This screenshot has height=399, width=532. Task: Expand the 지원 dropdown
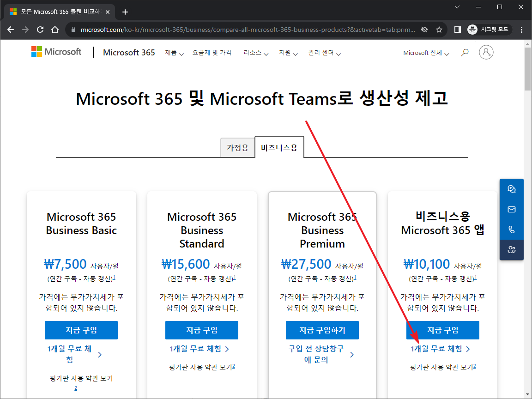[288, 53]
